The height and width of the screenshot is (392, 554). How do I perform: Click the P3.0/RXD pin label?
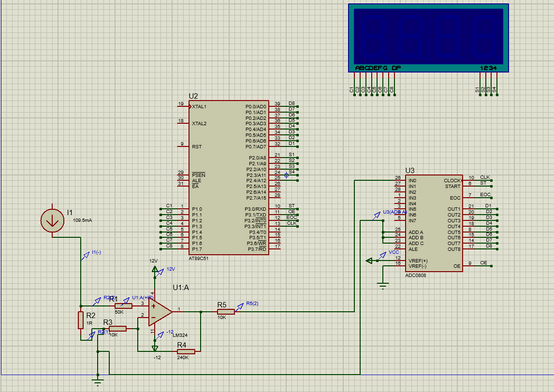255,209
